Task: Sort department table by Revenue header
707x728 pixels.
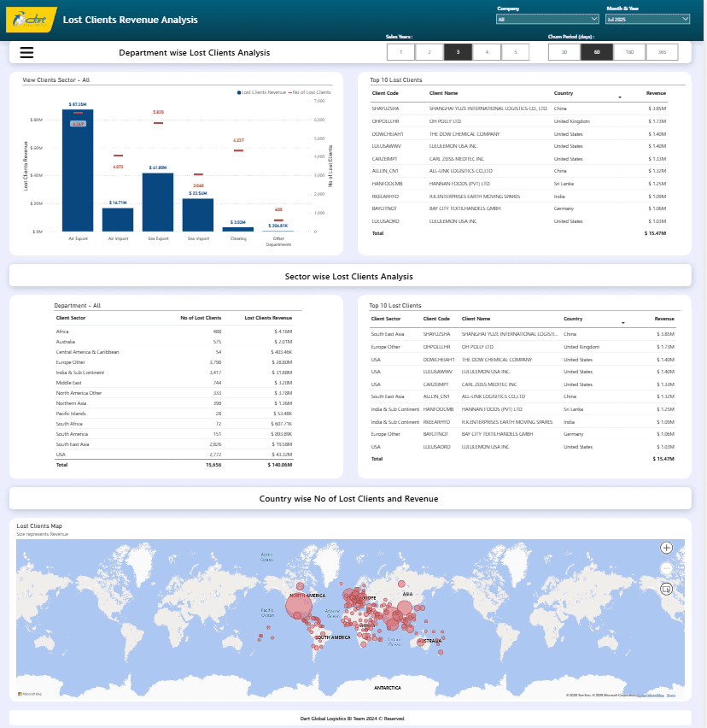Action: coord(656,93)
